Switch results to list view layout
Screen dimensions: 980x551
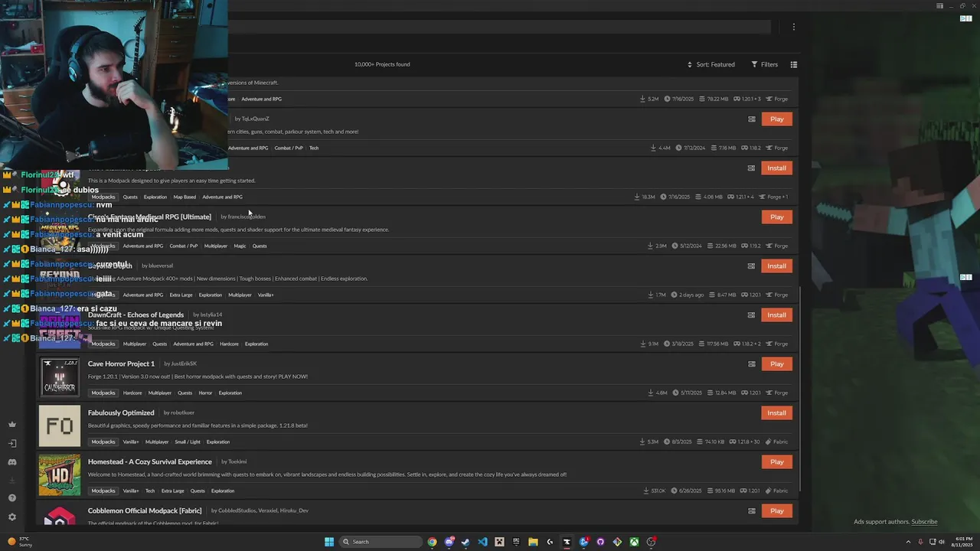(x=794, y=64)
